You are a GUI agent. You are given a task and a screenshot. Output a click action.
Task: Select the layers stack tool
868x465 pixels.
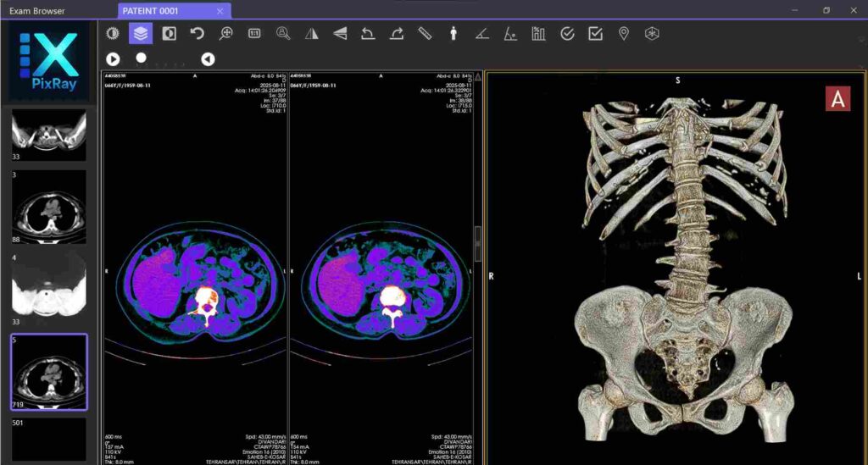141,34
